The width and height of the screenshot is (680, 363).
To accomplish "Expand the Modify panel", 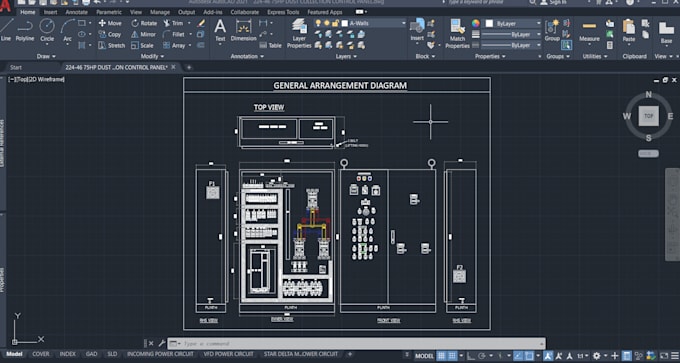I will click(x=153, y=56).
